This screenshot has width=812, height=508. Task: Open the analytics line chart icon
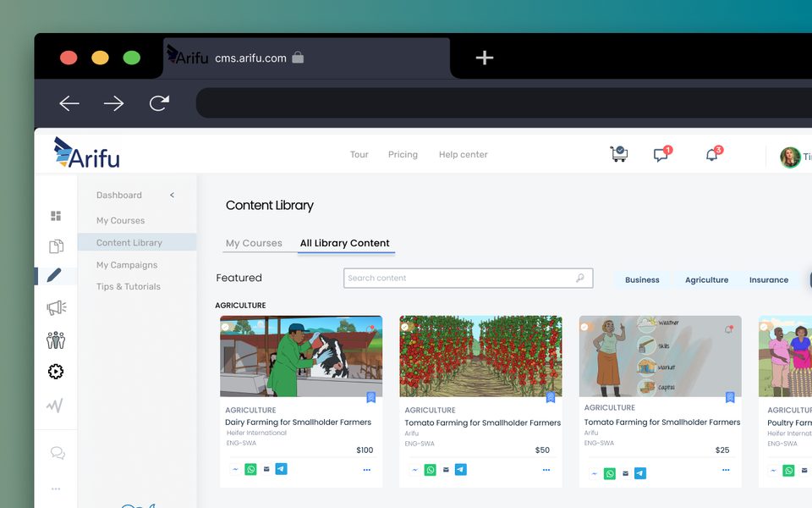click(x=55, y=405)
